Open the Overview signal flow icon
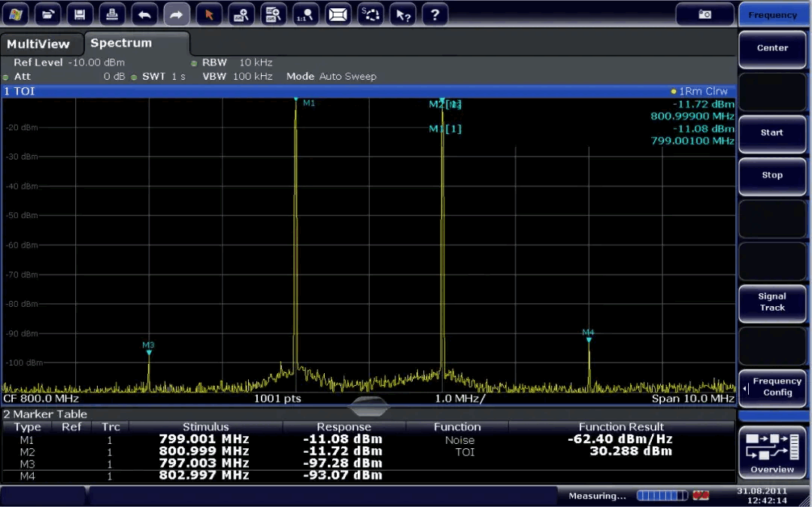This screenshot has width=812, height=507. (772, 453)
